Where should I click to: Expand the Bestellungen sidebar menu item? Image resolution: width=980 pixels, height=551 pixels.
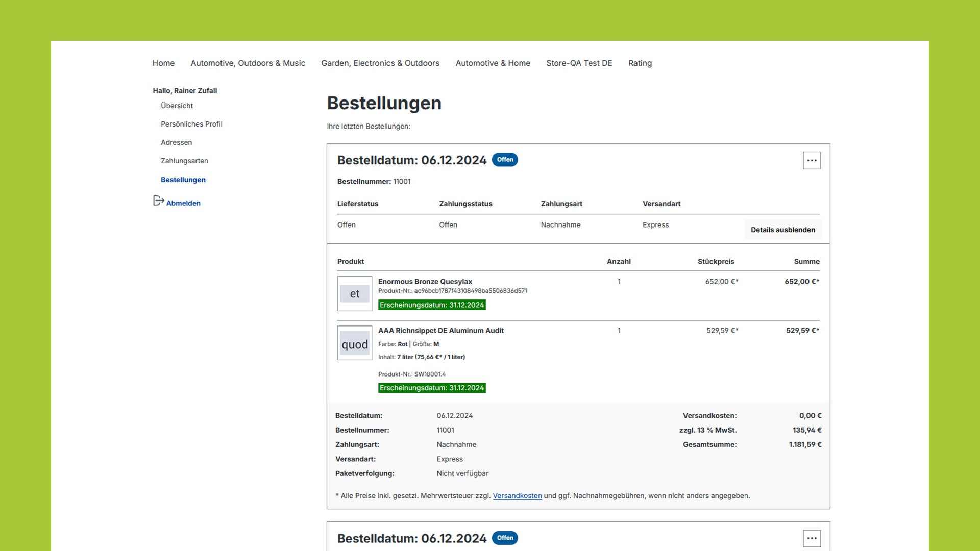[x=182, y=180]
